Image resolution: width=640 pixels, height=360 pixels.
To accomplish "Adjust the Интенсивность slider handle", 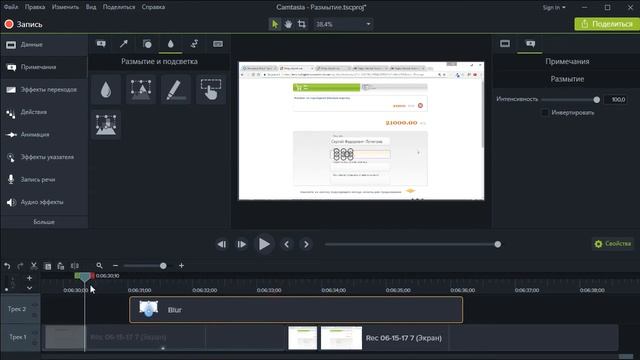I will coord(596,100).
